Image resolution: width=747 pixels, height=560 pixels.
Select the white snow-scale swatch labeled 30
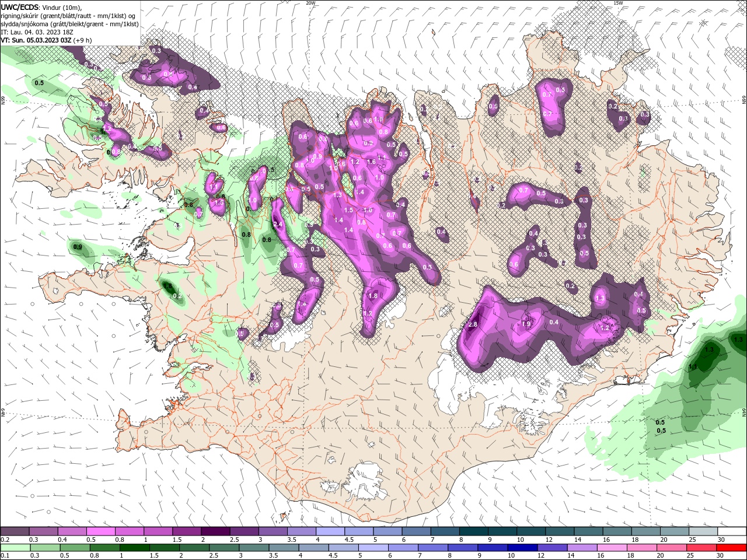point(731,531)
